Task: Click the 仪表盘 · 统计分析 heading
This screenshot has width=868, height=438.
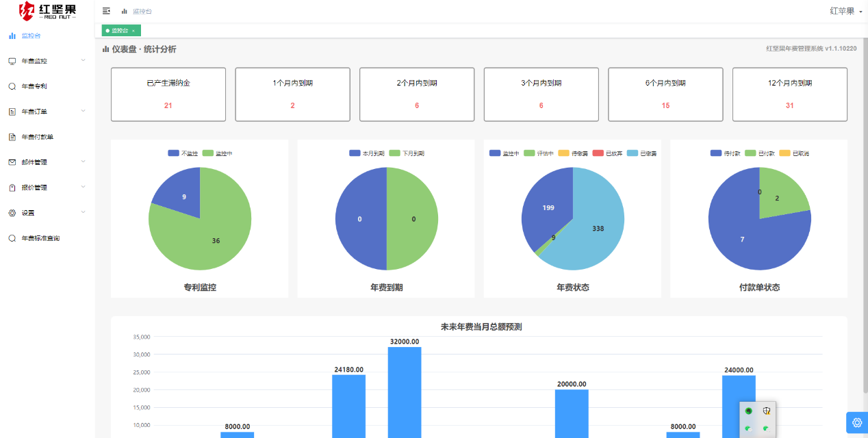Action: coord(144,49)
